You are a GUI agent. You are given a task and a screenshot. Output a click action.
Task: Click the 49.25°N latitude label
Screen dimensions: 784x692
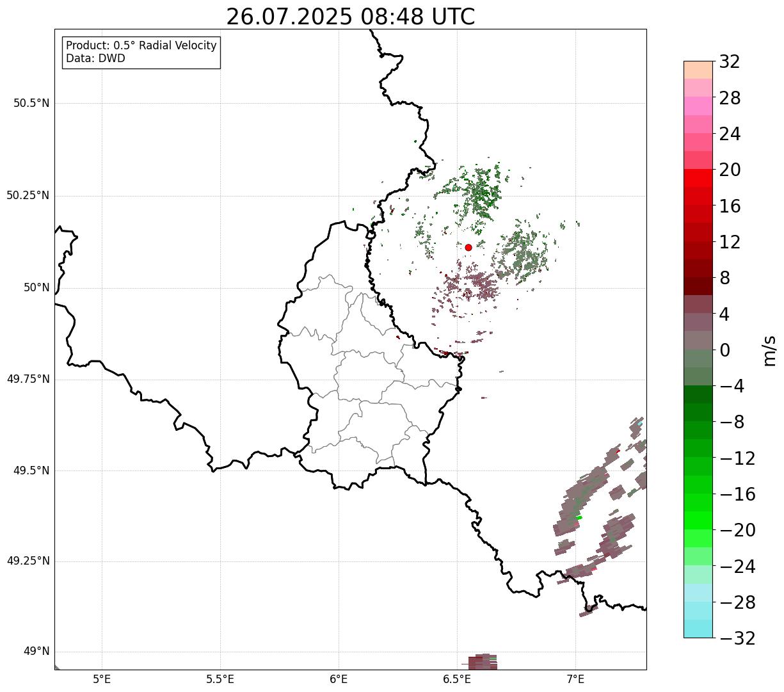click(28, 561)
